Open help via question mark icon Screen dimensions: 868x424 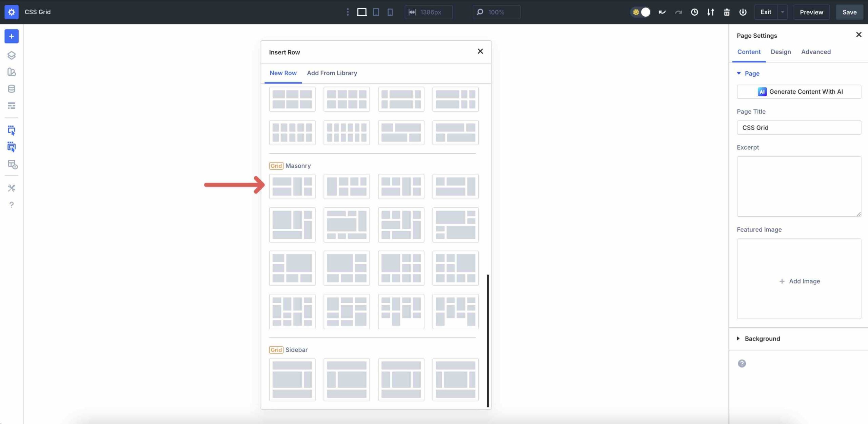(12, 205)
